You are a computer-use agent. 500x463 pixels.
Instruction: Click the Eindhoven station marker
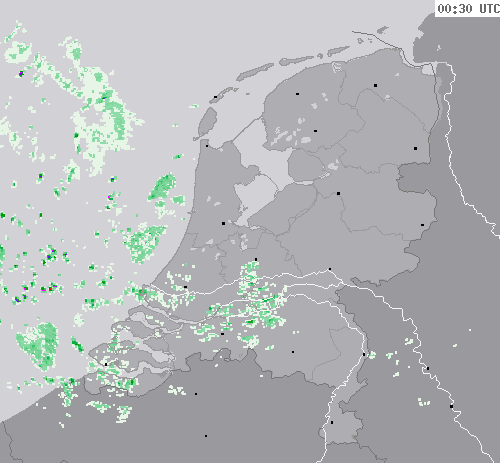293,352
